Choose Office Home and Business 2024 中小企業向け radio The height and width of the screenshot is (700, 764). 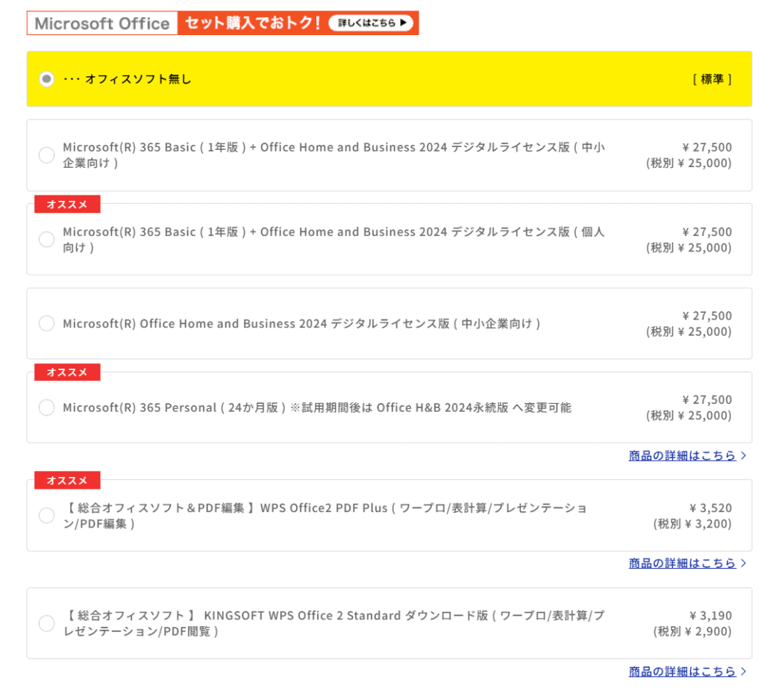pyautogui.click(x=47, y=323)
